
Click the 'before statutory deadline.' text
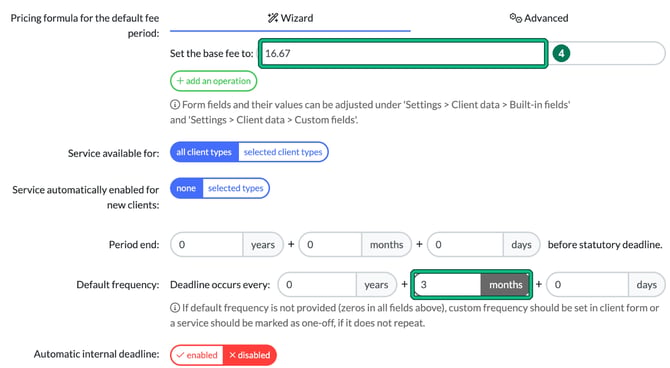605,245
